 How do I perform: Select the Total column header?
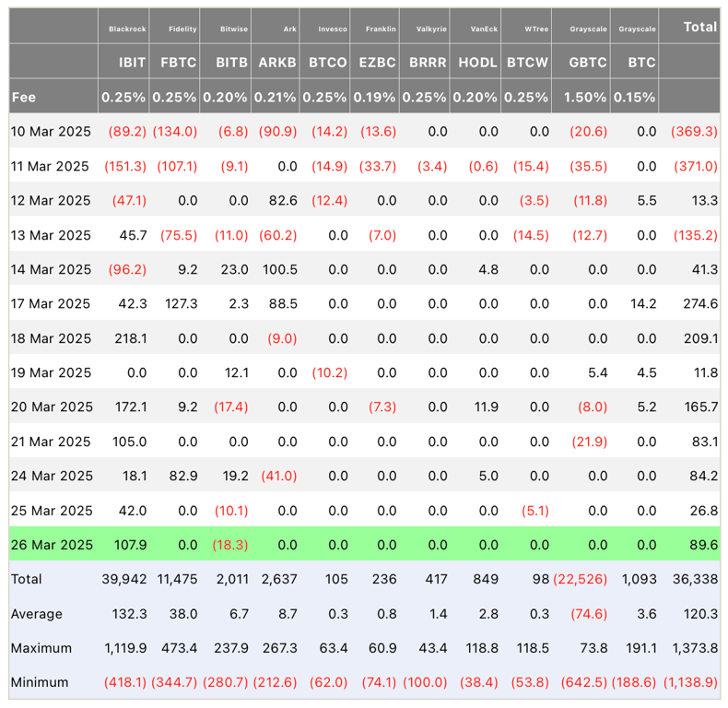700,27
